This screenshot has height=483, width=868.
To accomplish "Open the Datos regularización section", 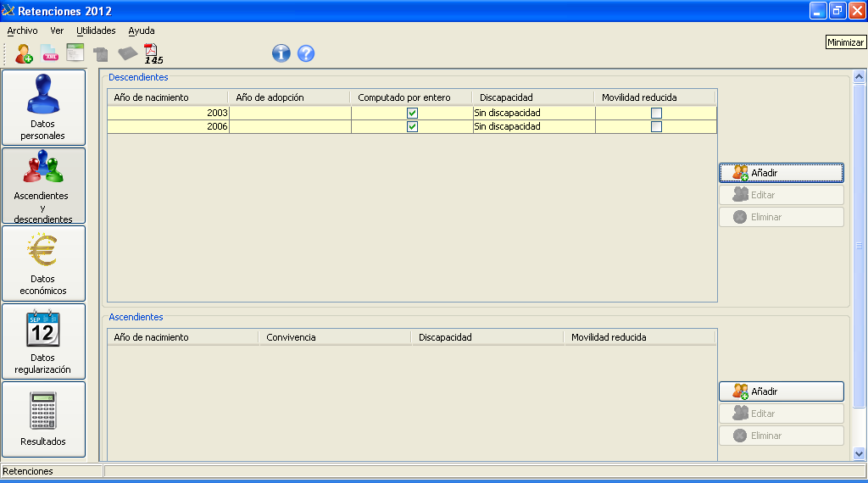I will tap(43, 341).
